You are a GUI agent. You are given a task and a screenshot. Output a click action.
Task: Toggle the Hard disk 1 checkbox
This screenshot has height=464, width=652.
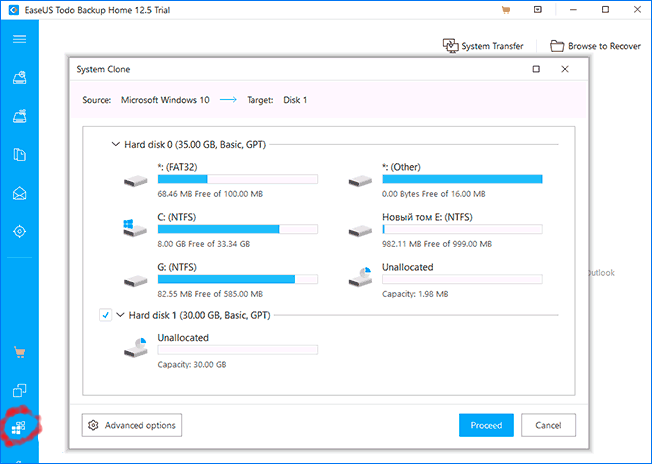(105, 315)
